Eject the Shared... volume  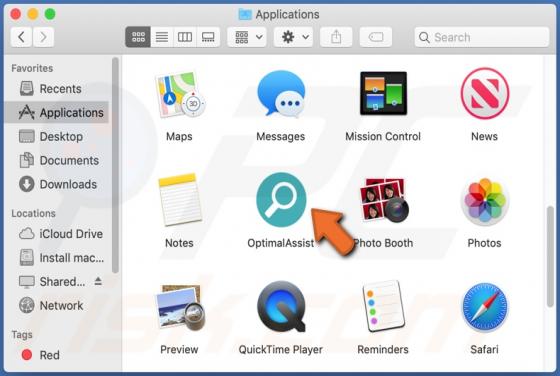(x=98, y=281)
